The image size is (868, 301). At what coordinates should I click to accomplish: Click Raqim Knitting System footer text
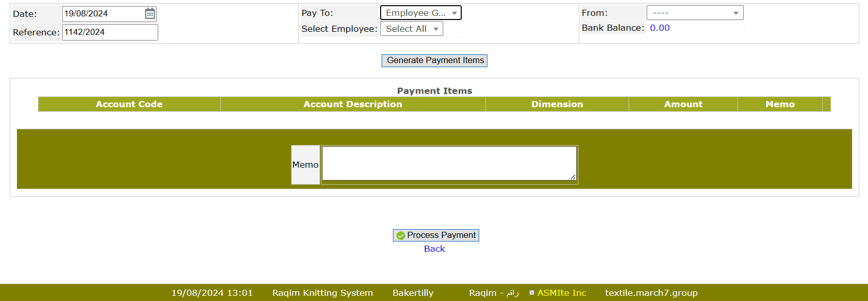click(323, 293)
